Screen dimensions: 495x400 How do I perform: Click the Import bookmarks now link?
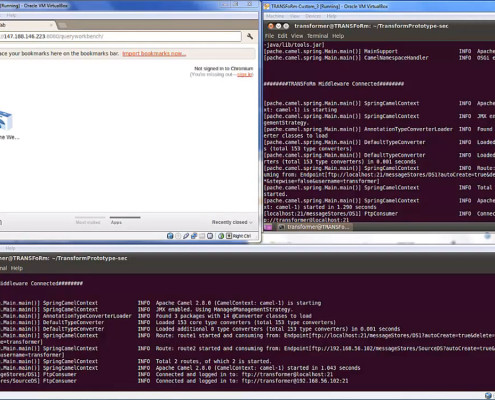(x=154, y=53)
